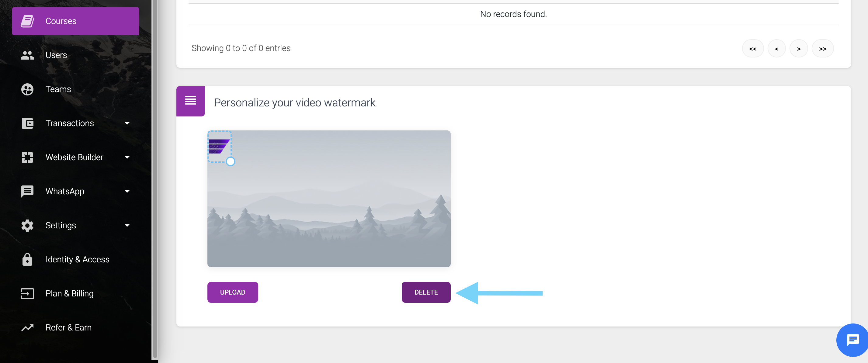Click the UPLOAD watermark button
The width and height of the screenshot is (868, 363).
(x=232, y=292)
